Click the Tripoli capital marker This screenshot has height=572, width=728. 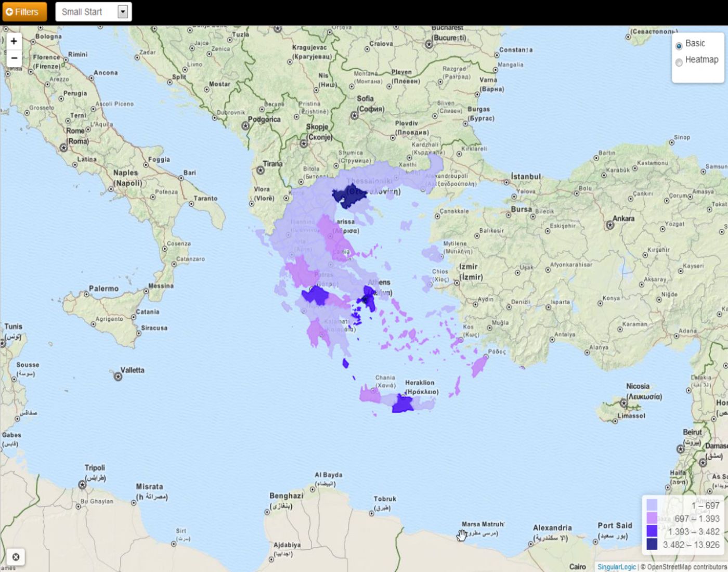[82, 485]
